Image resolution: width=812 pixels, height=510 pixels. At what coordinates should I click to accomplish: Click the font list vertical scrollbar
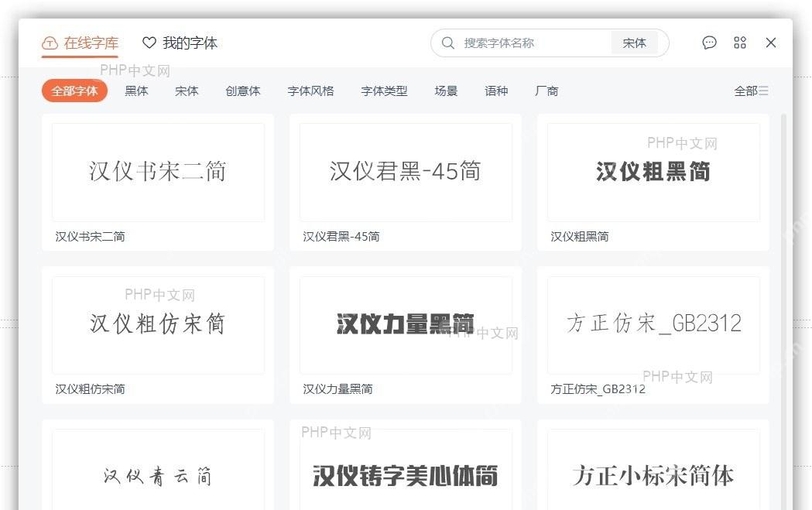point(783,310)
